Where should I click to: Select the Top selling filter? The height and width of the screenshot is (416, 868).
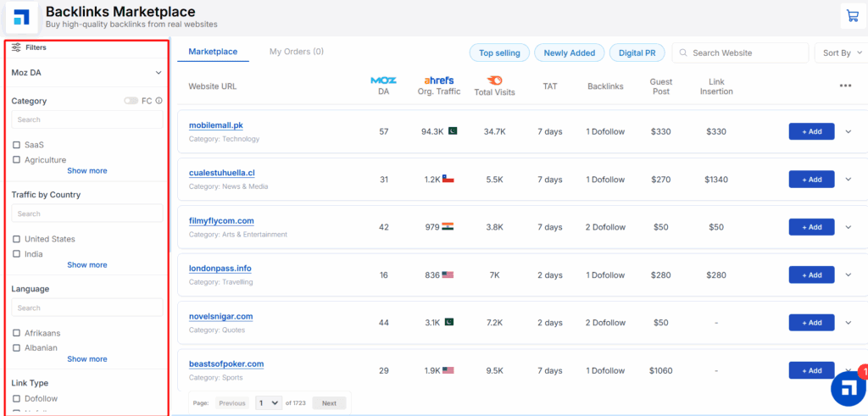point(499,53)
